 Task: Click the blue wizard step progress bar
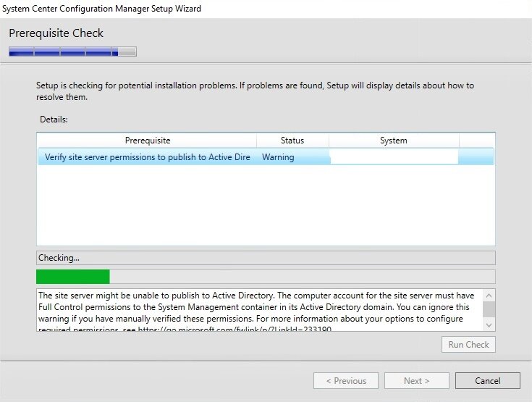[72, 51]
